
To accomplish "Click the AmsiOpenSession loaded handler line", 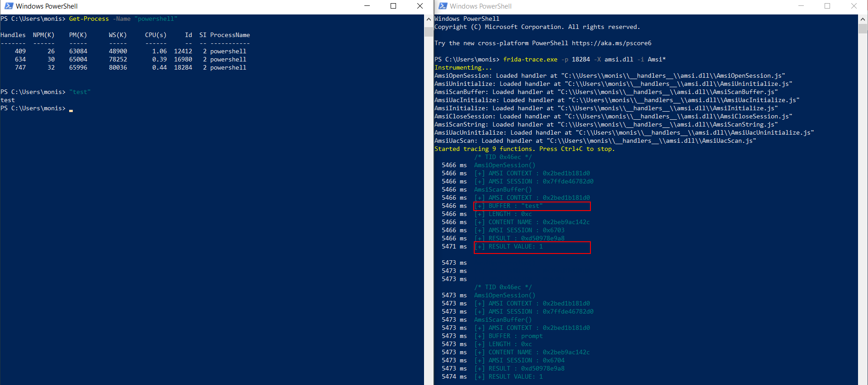I will click(x=610, y=75).
